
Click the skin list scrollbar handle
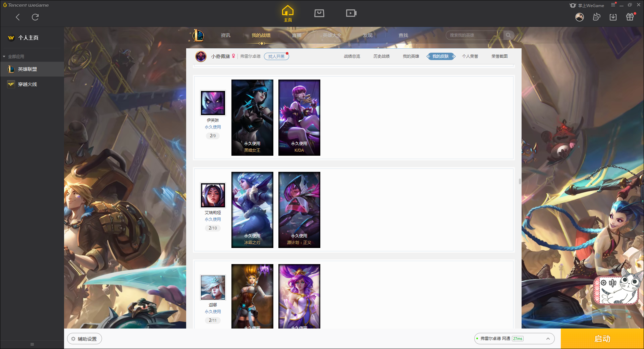(520, 182)
